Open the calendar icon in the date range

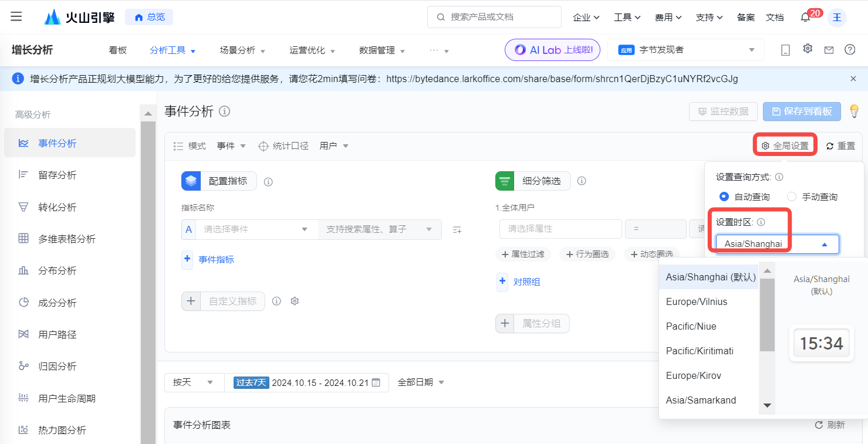tap(376, 382)
